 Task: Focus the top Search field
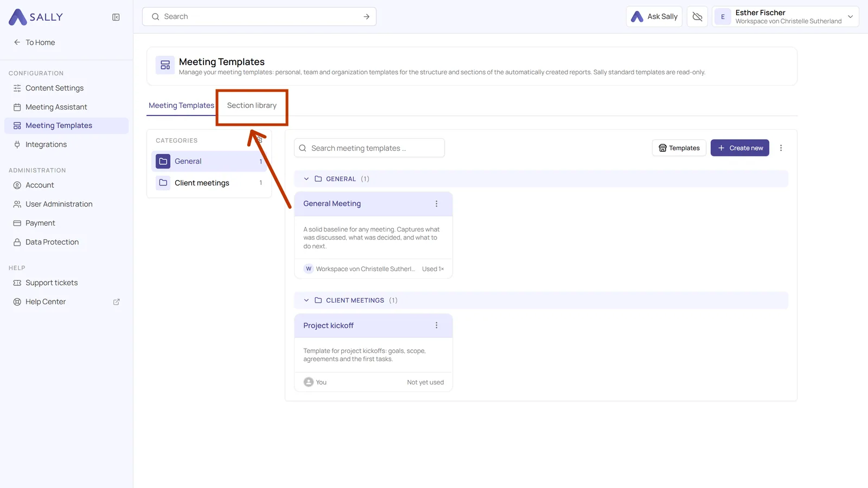coord(259,17)
